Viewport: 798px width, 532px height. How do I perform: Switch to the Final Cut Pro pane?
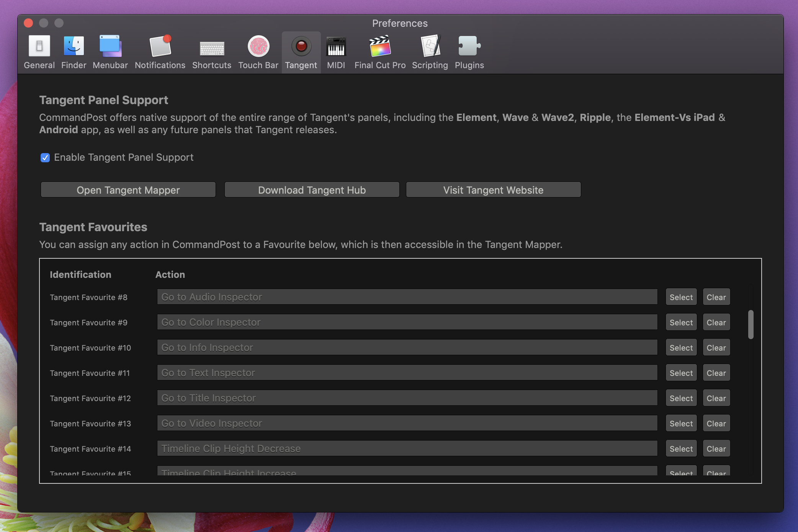pos(379,52)
